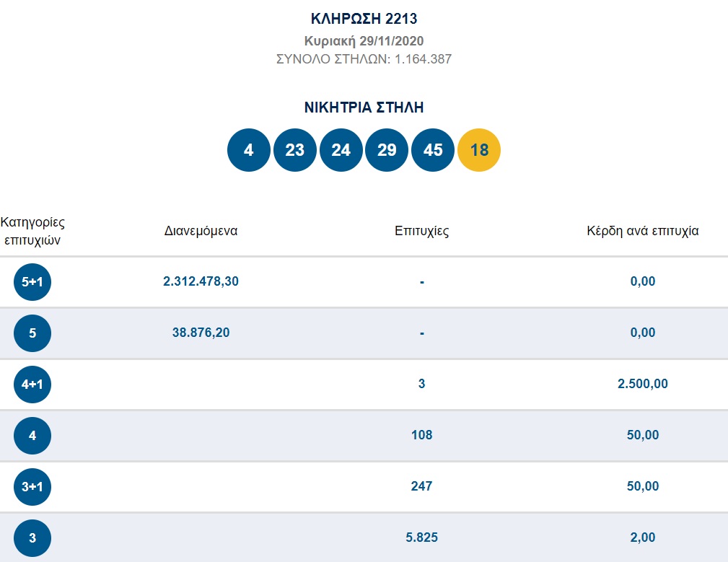Select the 38.876,20 distributed amount
The image size is (728, 562).
[x=201, y=333]
